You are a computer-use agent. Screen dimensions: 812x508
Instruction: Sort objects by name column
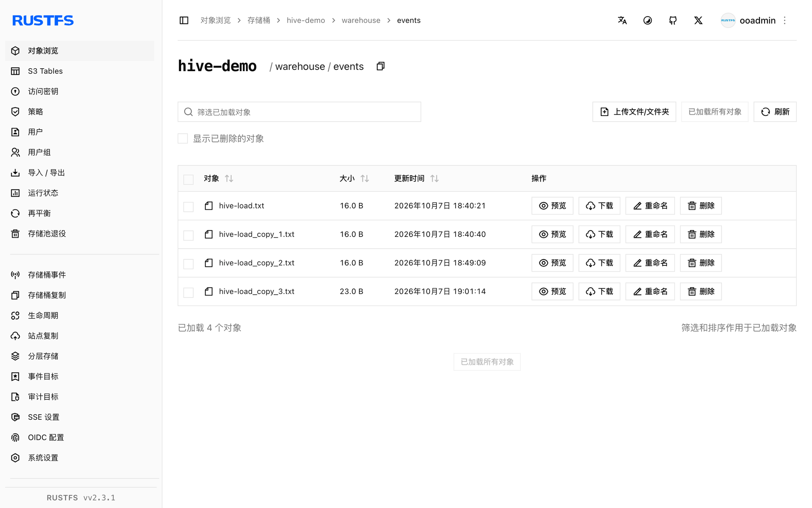(x=229, y=178)
